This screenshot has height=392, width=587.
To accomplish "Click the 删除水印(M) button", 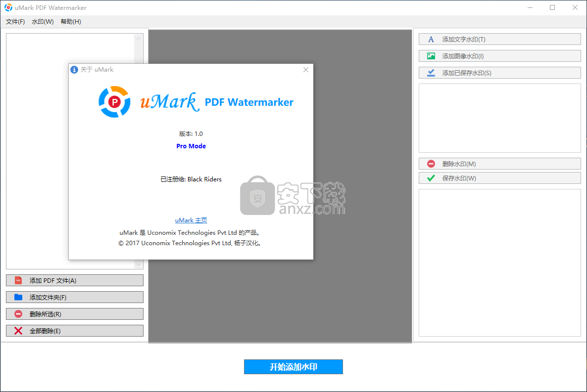I will [500, 164].
